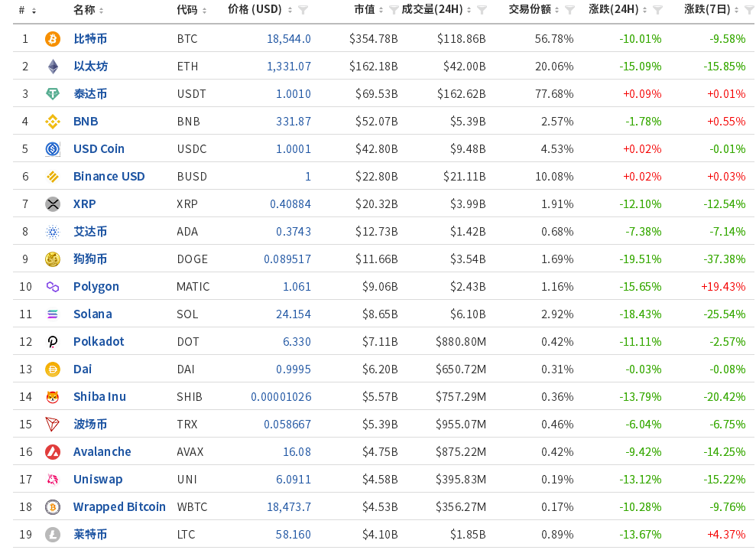
Task: Toggle the sort arrows on 名称 column
Action: click(x=102, y=10)
